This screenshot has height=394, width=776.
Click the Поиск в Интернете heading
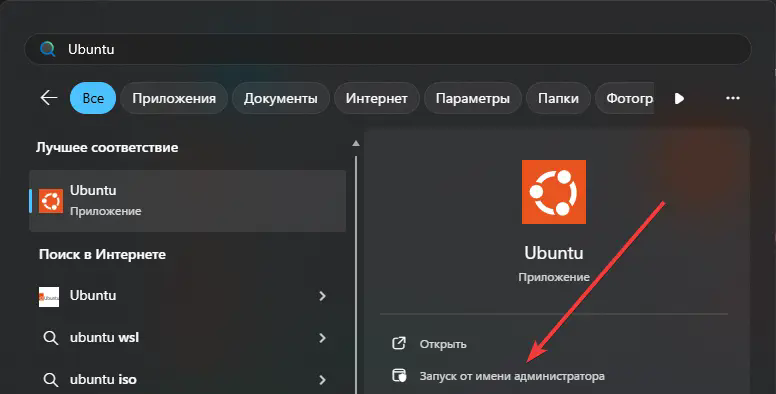point(102,254)
